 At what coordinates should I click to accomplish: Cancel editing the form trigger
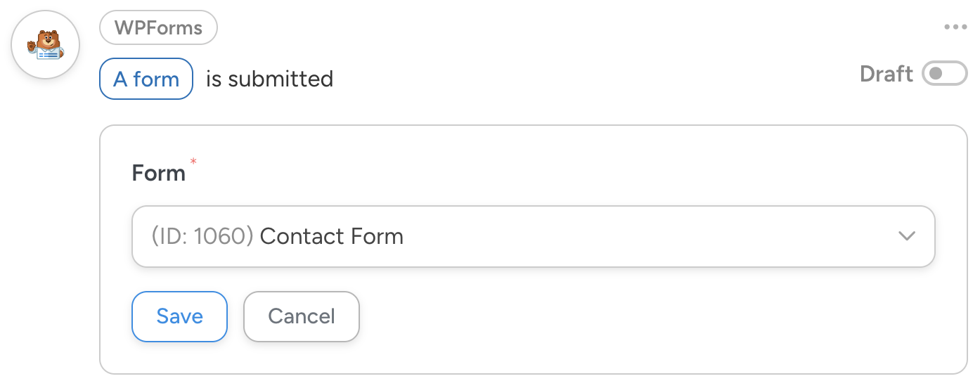(x=302, y=316)
